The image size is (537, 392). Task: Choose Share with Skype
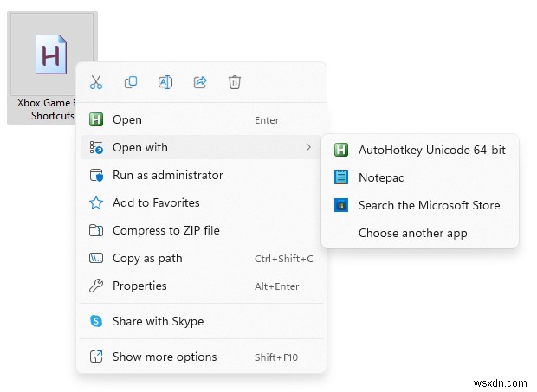(201, 321)
